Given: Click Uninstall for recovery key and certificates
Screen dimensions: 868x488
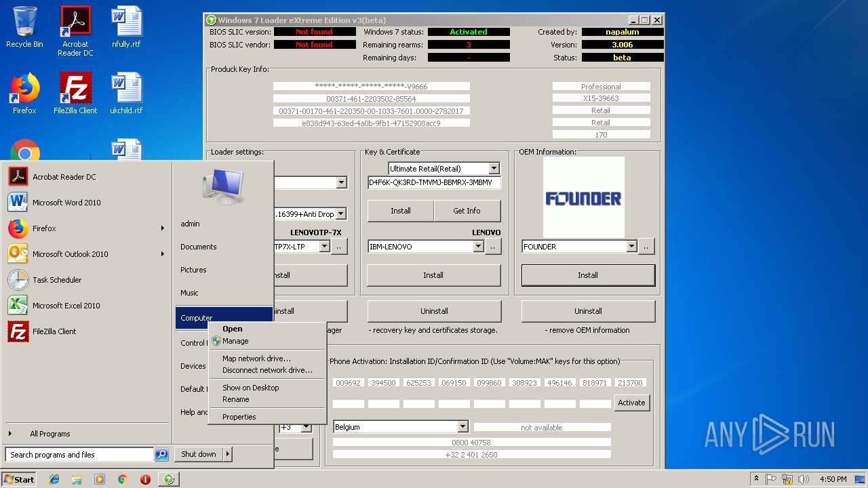Looking at the screenshot, I should [434, 311].
